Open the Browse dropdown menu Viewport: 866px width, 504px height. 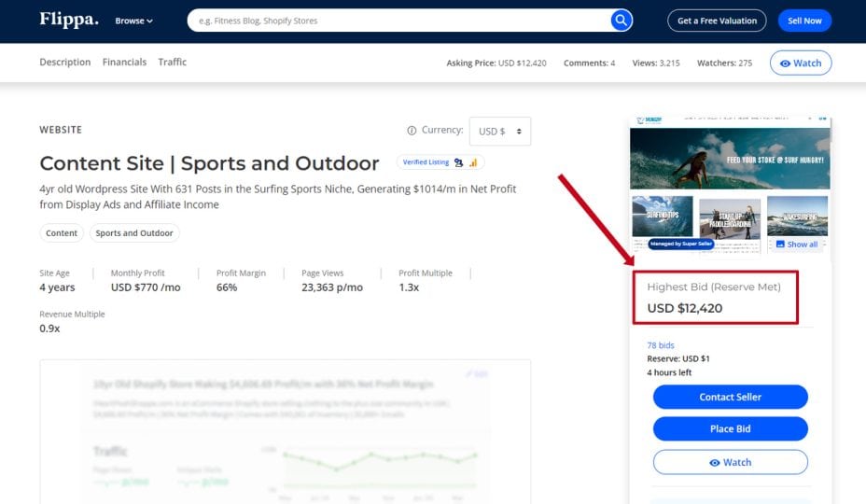point(133,21)
